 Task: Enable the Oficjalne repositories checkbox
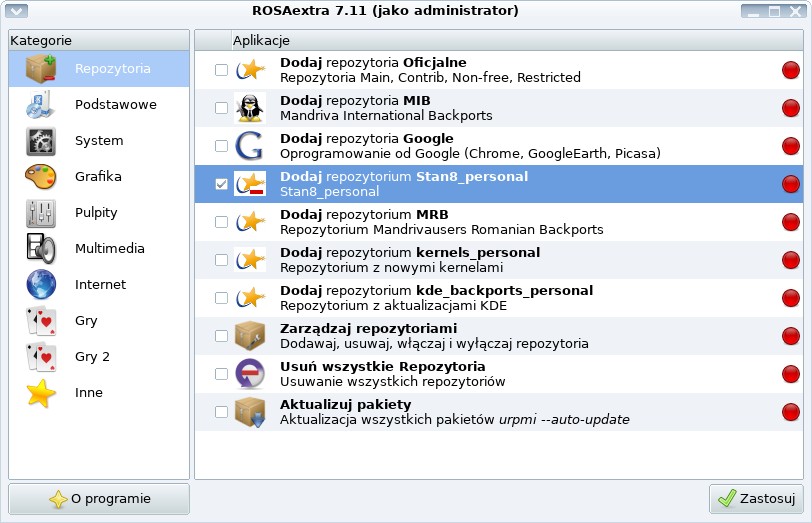[222, 70]
